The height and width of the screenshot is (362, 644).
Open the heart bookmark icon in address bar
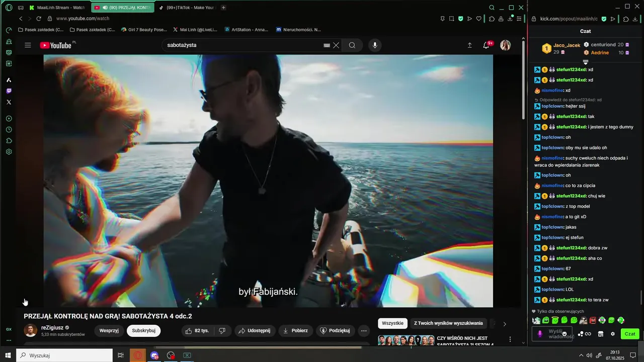479,19
